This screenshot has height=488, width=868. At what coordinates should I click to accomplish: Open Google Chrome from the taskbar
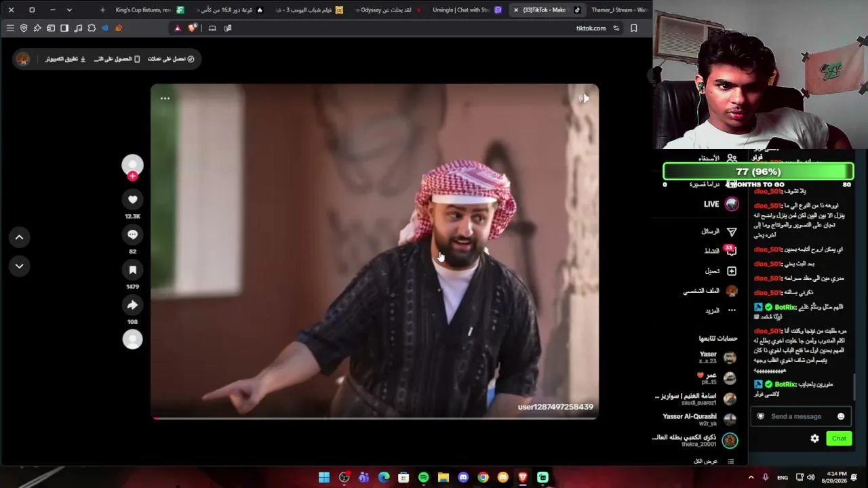(x=483, y=477)
